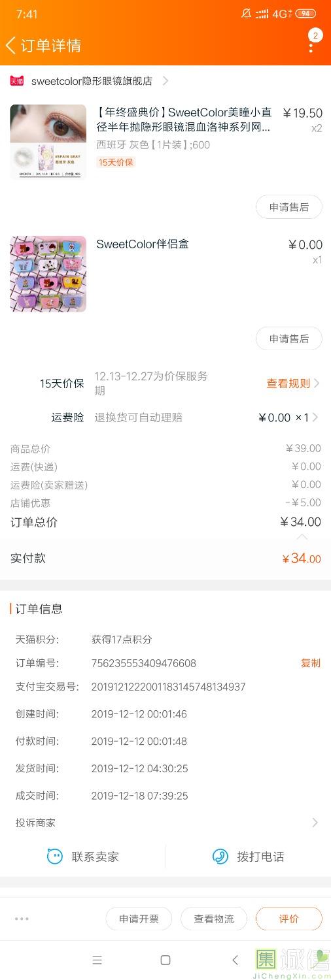Screen dimensions: 331x980
Task: Tap the 联系卖家 chat face icon
Action: [x=55, y=857]
